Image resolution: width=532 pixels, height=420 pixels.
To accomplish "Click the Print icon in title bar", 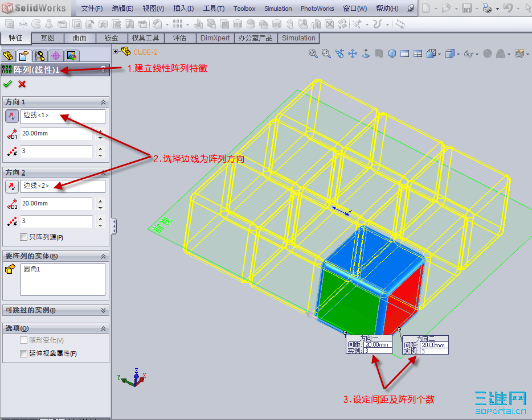I will (487, 8).
